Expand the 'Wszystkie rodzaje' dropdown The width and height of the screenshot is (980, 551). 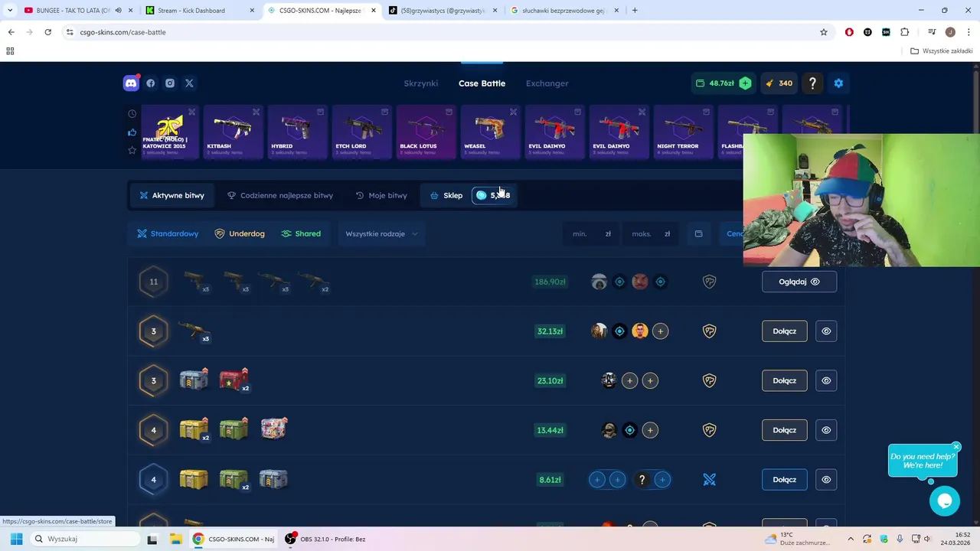tap(381, 233)
